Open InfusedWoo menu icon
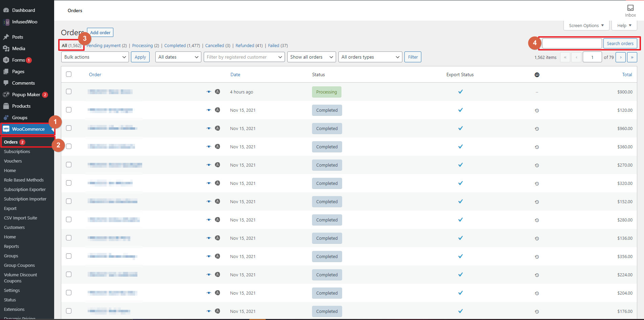The height and width of the screenshot is (320, 644). (6, 22)
